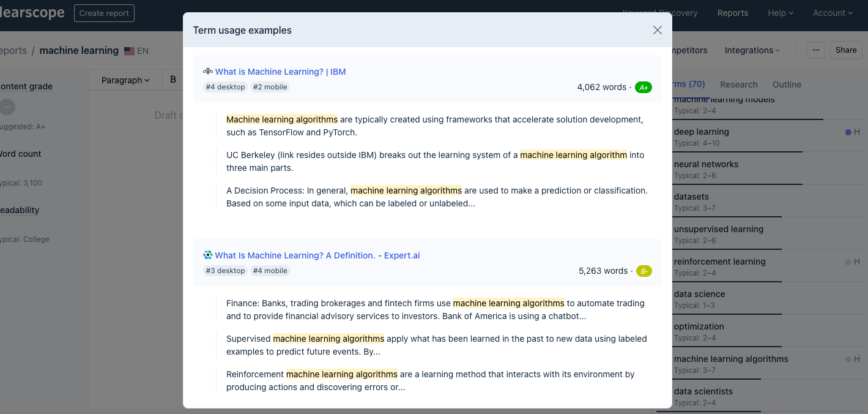Click the blue heading indicator beside deep learning
Viewport: 868px width, 414px height.
[848, 132]
